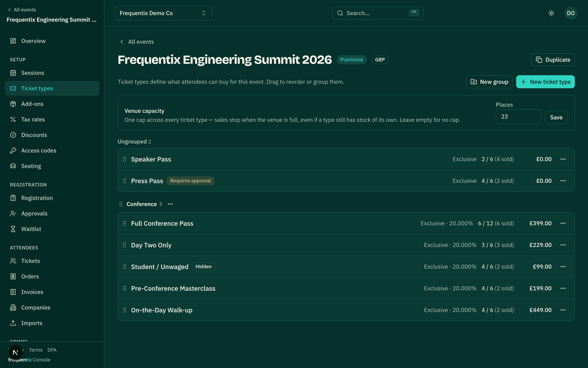Click the £449.00 price
588x368 pixels.
pos(541,310)
